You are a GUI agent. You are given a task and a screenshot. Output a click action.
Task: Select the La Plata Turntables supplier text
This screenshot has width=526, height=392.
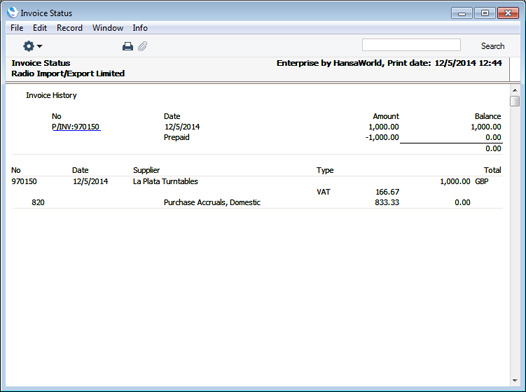click(165, 181)
